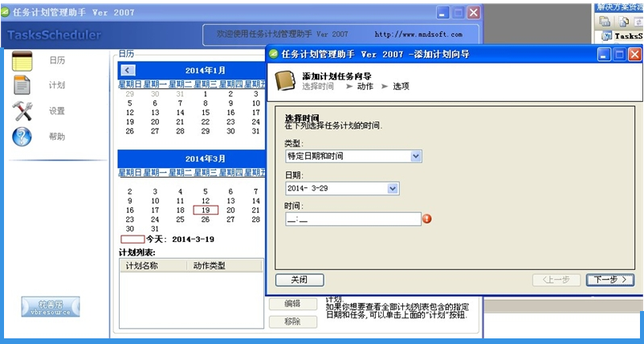The width and height of the screenshot is (644, 344).
Task: Go to previous month with calendar arrow
Action: (128, 70)
